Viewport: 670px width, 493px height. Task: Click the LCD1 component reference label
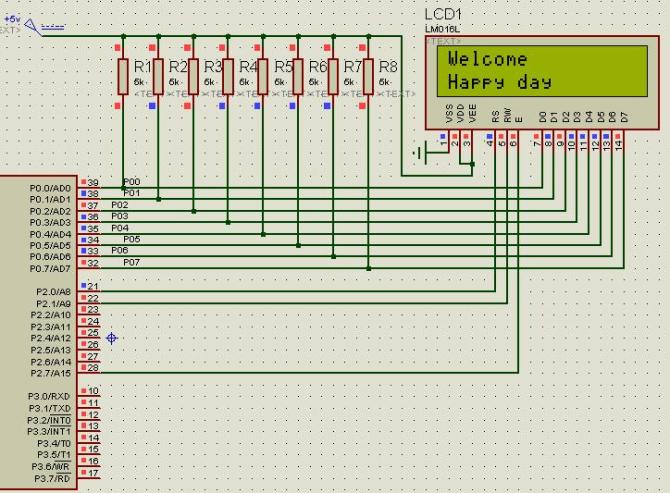444,14
